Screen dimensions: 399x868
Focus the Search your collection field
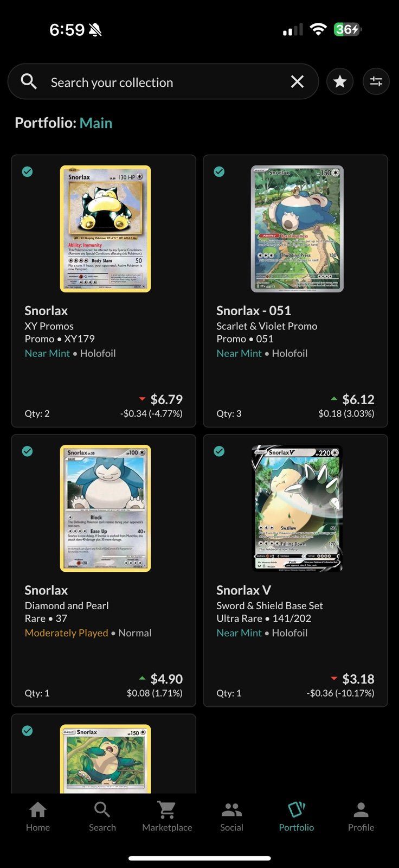point(163,82)
